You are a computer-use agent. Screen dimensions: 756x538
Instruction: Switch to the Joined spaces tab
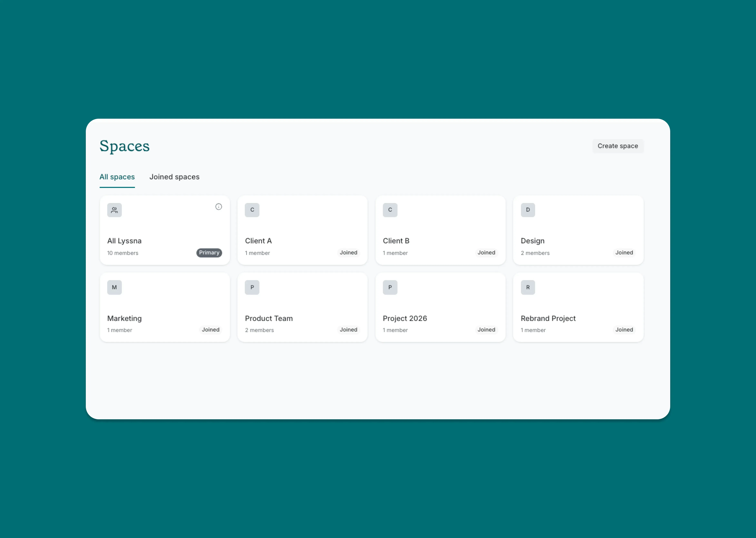point(174,177)
